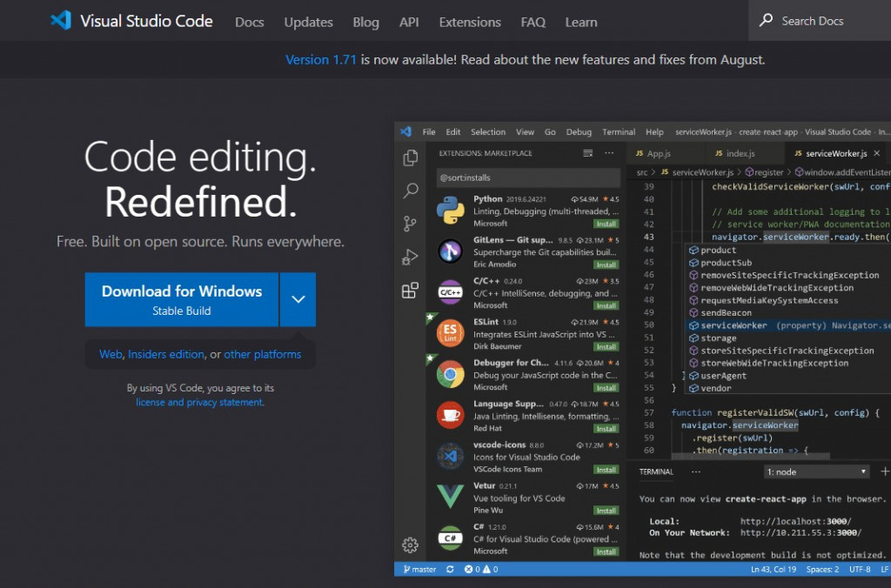891x588 pixels.
Task: Open the other platforms link
Action: [263, 354]
